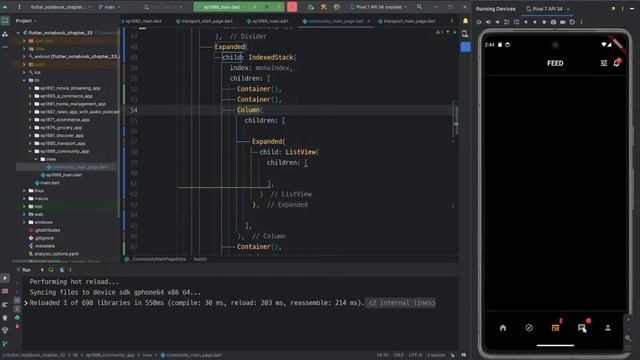
Task: Click the editor vertical scrollbar thumb
Action: point(456,120)
